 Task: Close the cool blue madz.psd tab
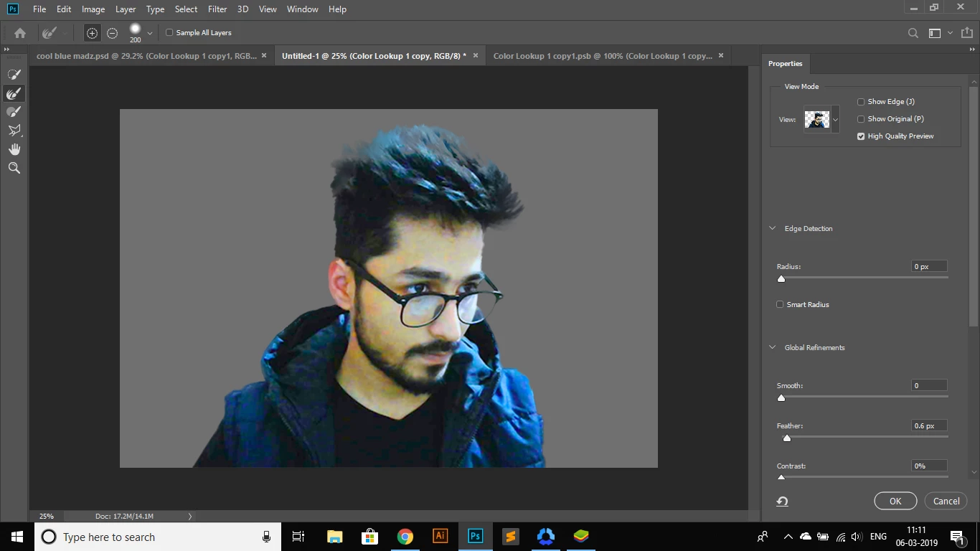click(x=264, y=55)
